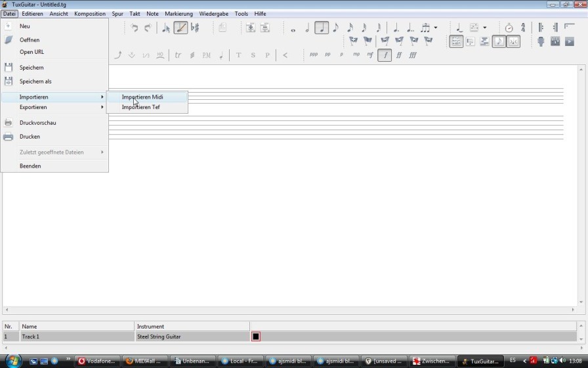
Task: Select the Steel String Guitar instrument cell
Action: click(x=192, y=336)
